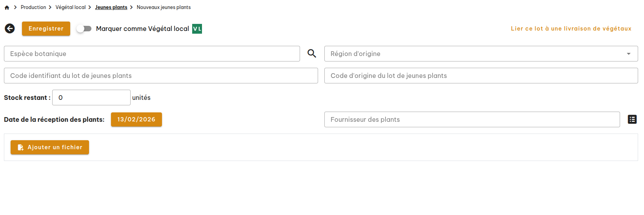Select the Stock restant quantity field

(x=91, y=98)
